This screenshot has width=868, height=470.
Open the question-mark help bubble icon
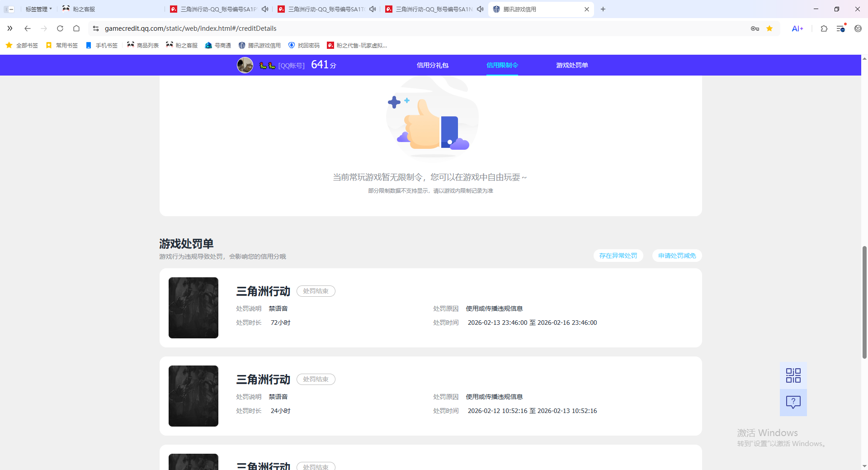tap(793, 402)
